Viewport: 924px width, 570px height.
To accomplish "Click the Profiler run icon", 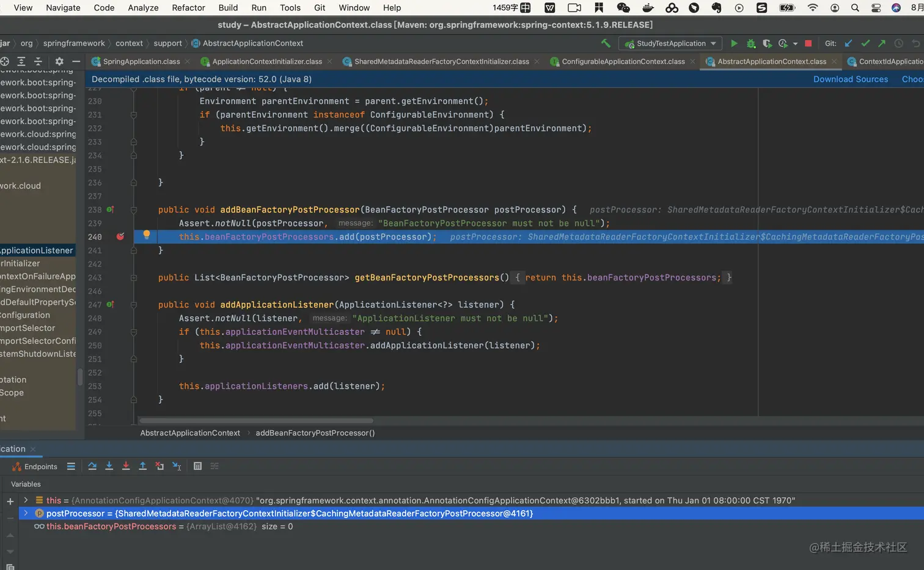I will [x=783, y=43].
